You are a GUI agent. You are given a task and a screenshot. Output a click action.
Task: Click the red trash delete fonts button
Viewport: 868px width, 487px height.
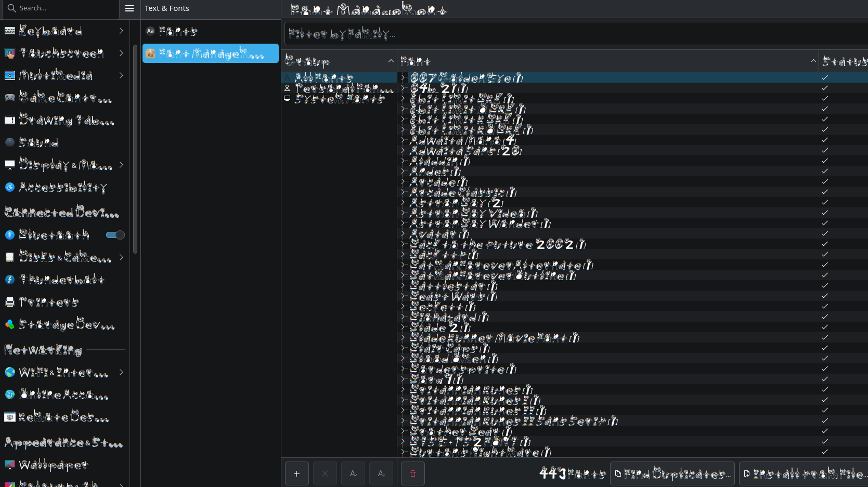413,473
